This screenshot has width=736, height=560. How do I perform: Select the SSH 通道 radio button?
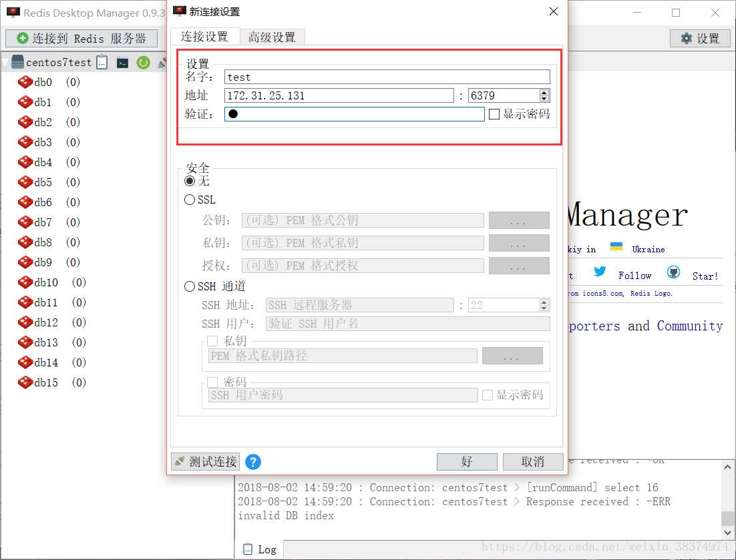pos(190,286)
